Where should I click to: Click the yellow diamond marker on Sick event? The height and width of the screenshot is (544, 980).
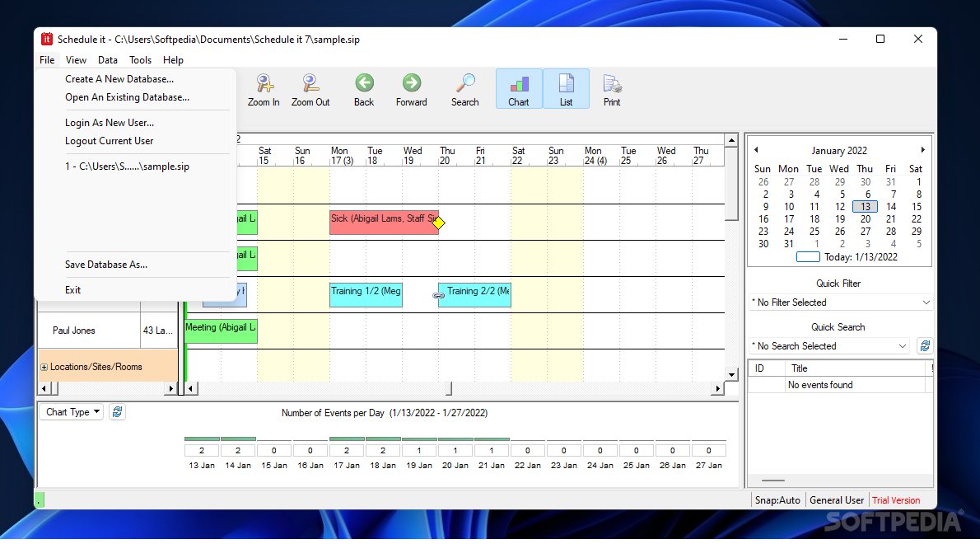coord(439,223)
